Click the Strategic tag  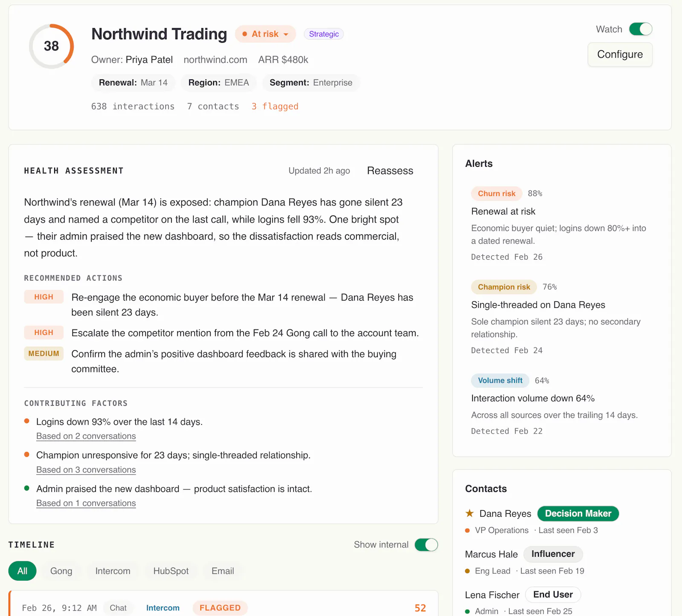click(324, 34)
